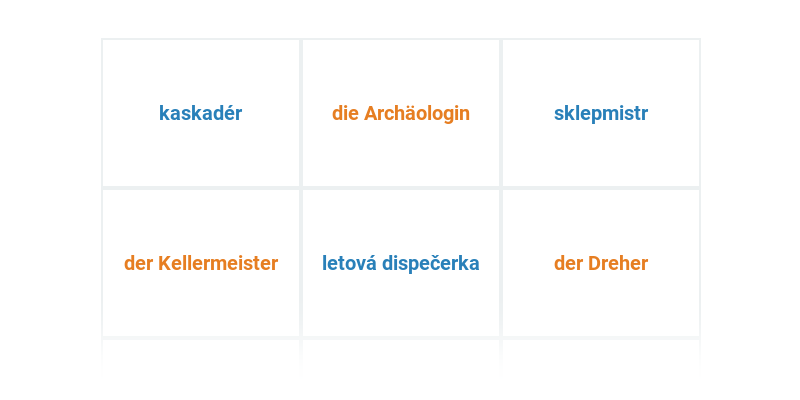Pick the German word for female archaeologist
The height and width of the screenshot is (400, 800).
[401, 113]
